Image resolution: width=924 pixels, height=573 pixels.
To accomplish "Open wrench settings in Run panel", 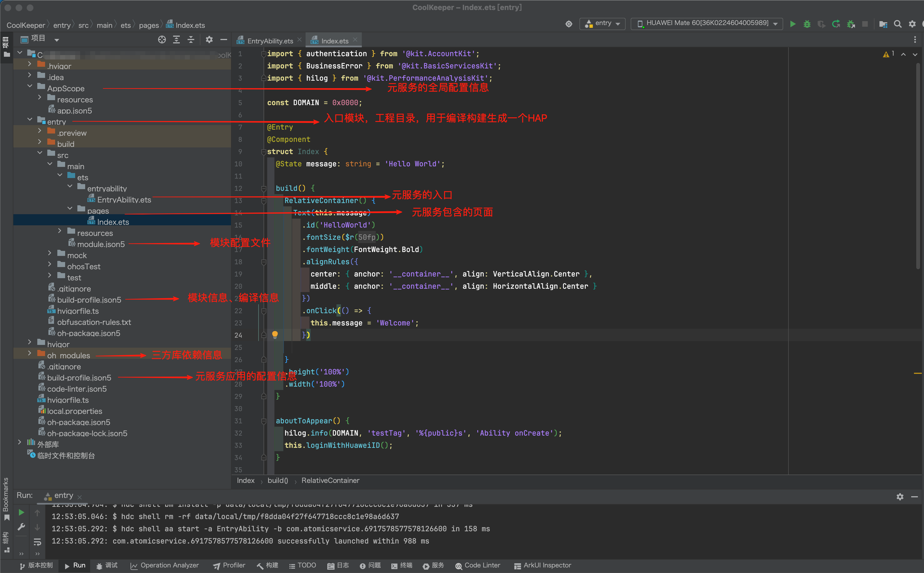I will point(22,527).
